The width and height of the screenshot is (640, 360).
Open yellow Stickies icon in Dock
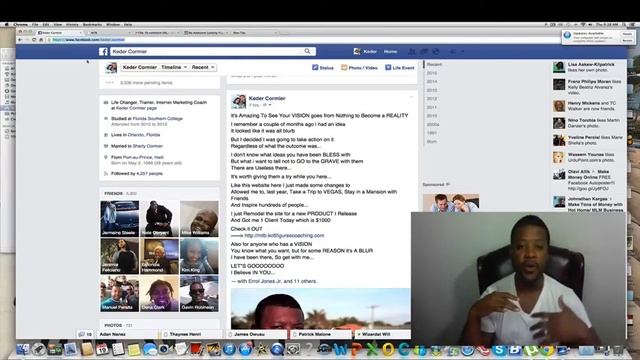[x=133, y=349]
